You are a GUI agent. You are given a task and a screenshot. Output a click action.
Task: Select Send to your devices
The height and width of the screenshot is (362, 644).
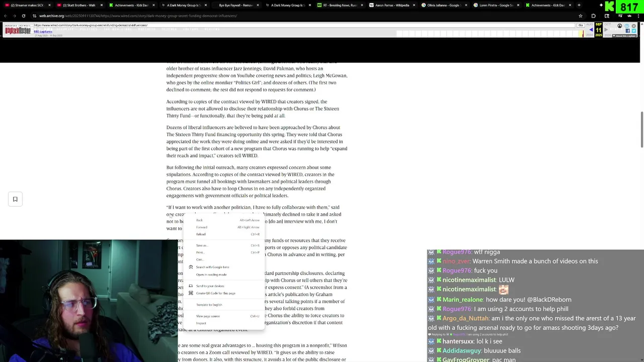[x=223, y=286]
